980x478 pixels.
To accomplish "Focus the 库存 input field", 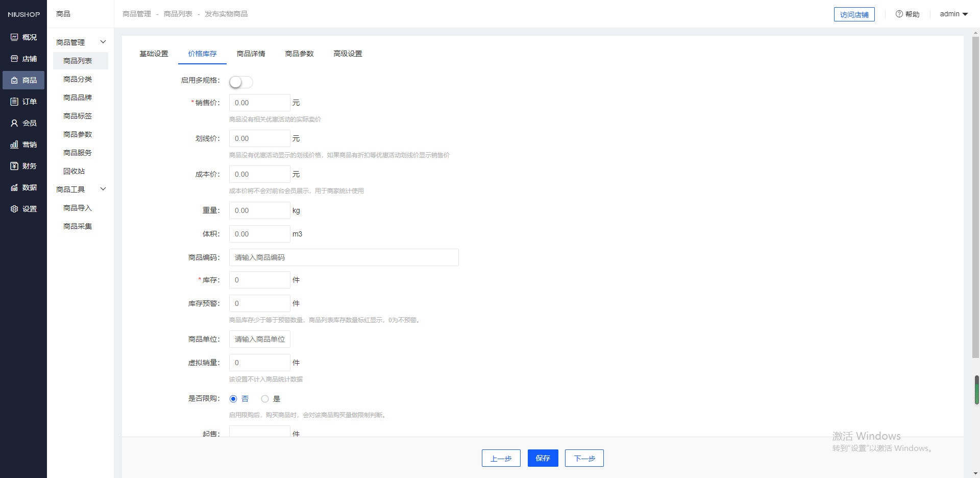I will pyautogui.click(x=259, y=280).
